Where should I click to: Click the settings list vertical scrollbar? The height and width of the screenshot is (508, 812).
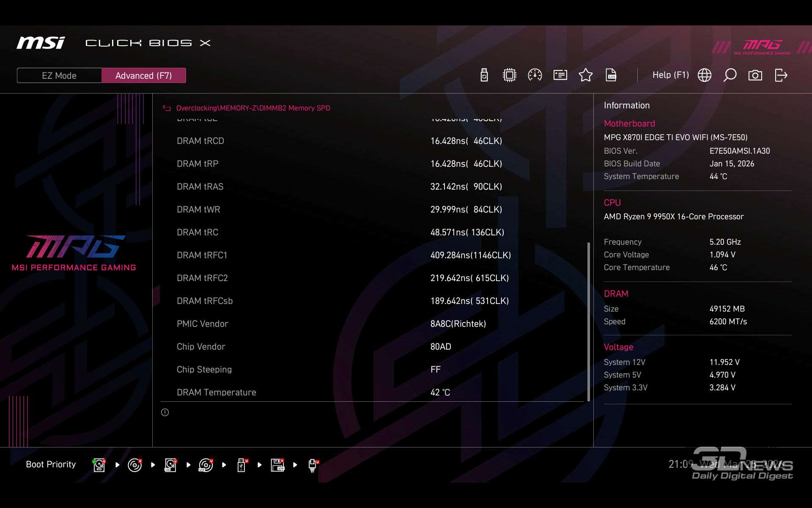point(588,322)
